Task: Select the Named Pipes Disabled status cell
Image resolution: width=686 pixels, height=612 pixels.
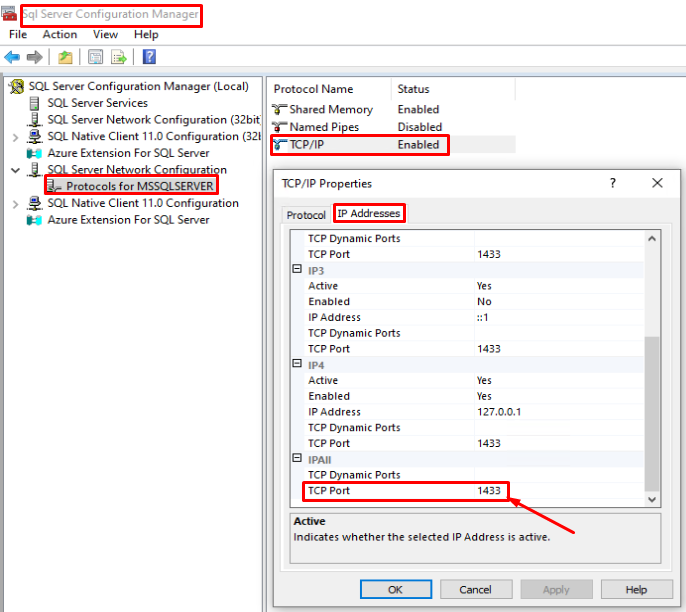Action: click(420, 127)
